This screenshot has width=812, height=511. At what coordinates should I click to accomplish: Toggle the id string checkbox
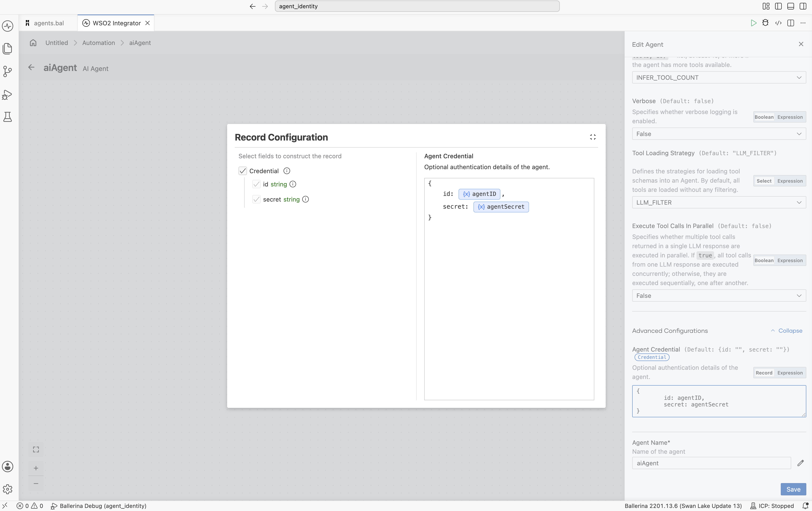[256, 184]
